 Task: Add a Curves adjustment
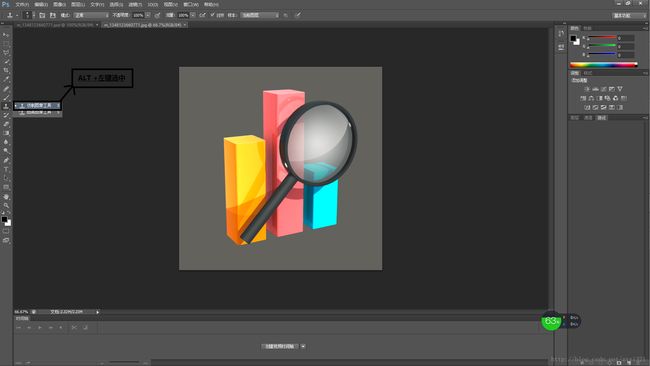click(x=604, y=89)
